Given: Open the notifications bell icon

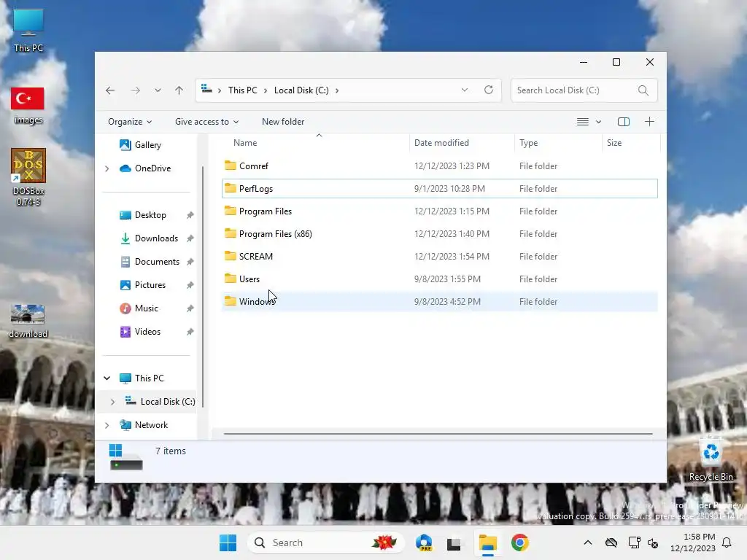Looking at the screenshot, I should point(727,542).
